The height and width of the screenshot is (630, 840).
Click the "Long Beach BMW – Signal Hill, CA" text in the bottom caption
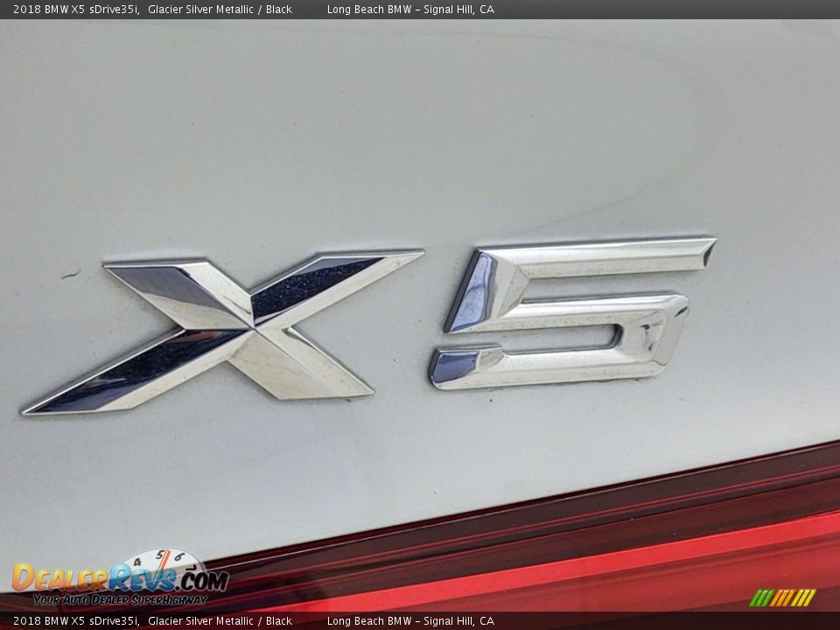pos(410,621)
